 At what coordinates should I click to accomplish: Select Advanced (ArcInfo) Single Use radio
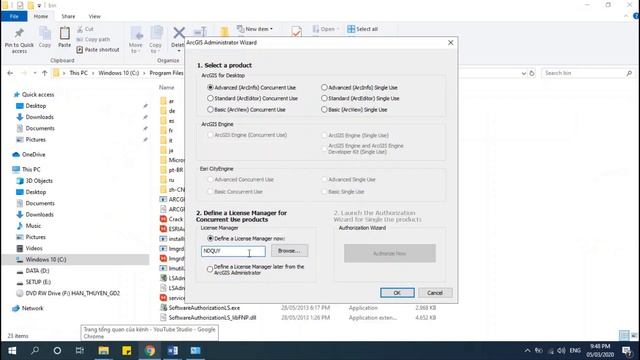[324, 87]
